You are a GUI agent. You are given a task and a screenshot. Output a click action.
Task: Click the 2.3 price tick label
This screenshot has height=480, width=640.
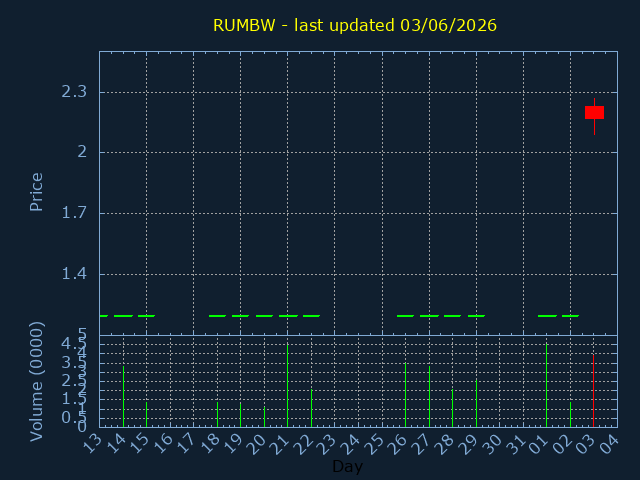click(74, 92)
